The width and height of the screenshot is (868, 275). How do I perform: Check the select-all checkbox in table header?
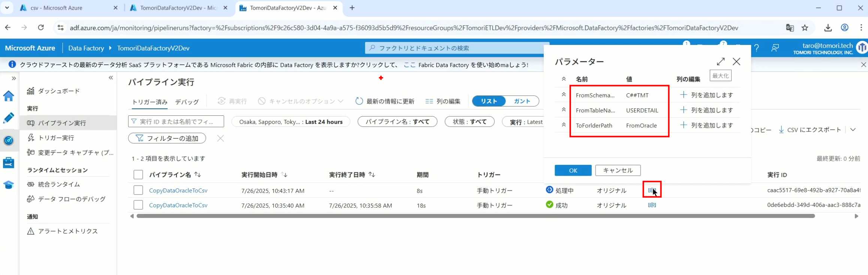pos(138,175)
